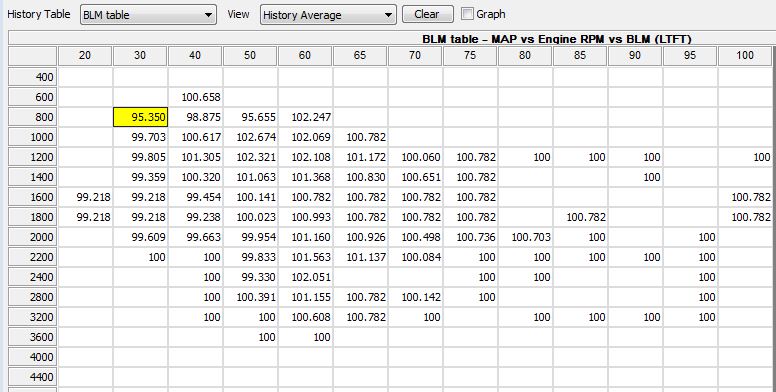The width and height of the screenshot is (776, 392).
Task: Click the 100 MAP column header
Action: pos(745,55)
